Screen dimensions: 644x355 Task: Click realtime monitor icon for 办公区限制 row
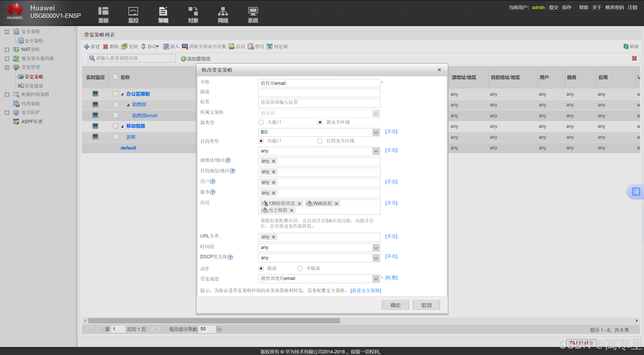[95, 93]
